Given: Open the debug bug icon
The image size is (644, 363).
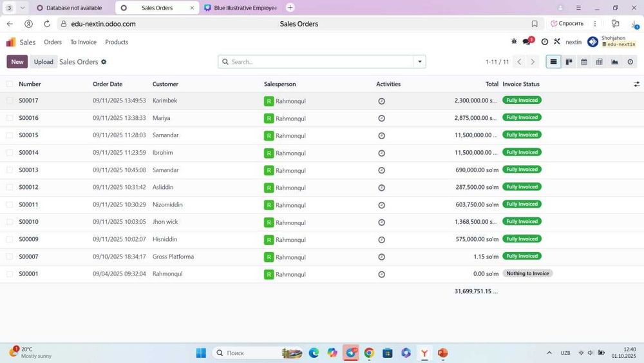Looking at the screenshot, I should pyautogui.click(x=514, y=41).
